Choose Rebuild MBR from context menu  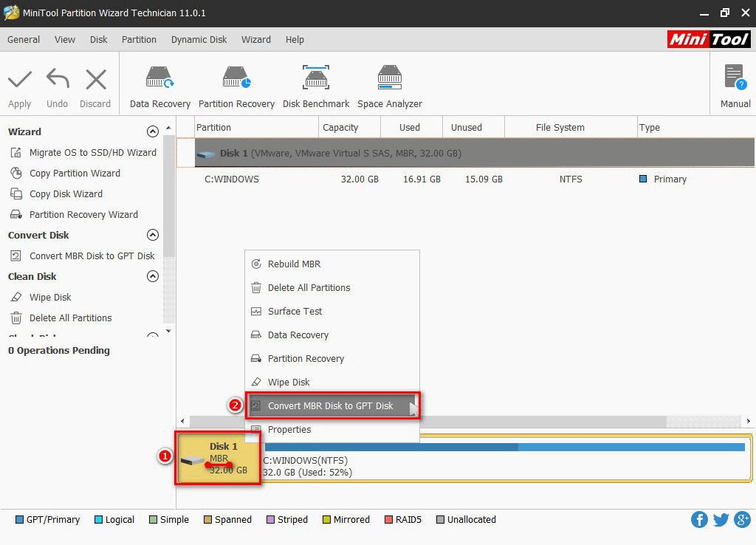click(x=332, y=264)
